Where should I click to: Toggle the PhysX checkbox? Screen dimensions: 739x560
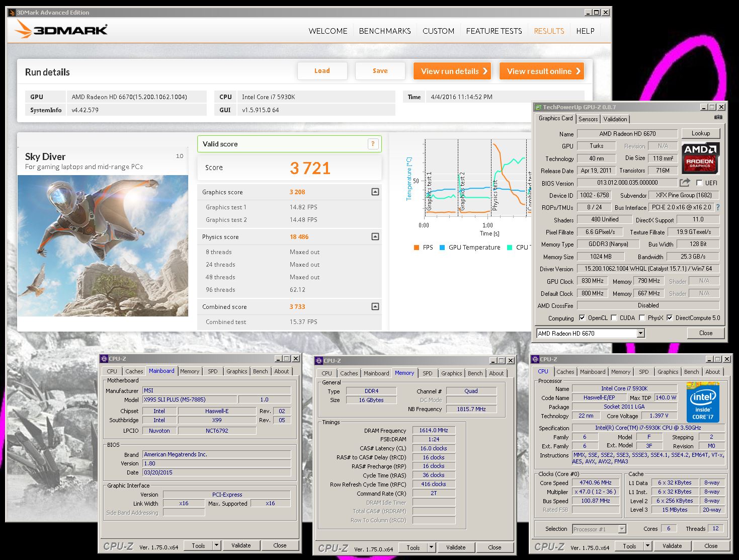coord(642,317)
